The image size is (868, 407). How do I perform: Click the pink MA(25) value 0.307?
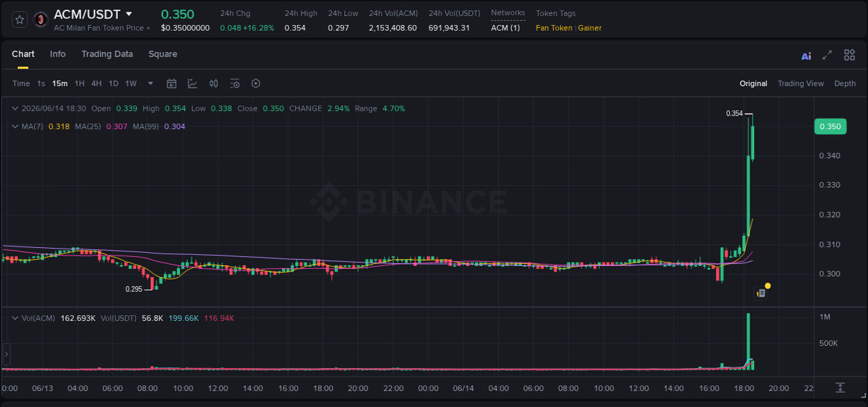click(117, 126)
